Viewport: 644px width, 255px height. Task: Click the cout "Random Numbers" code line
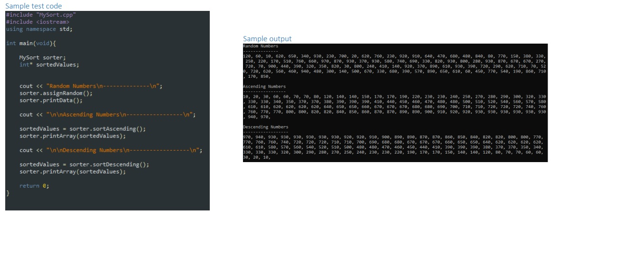91,86
